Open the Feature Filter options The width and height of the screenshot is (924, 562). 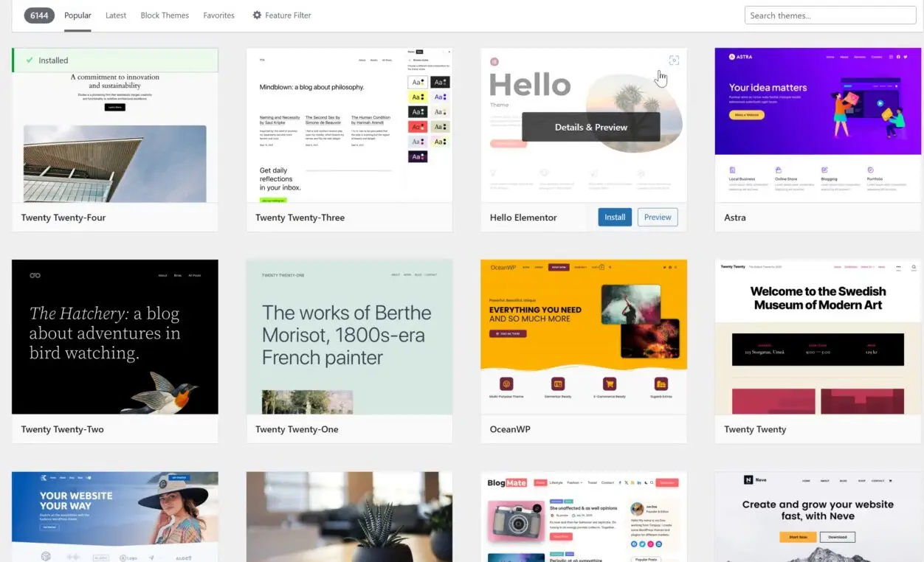(x=282, y=15)
